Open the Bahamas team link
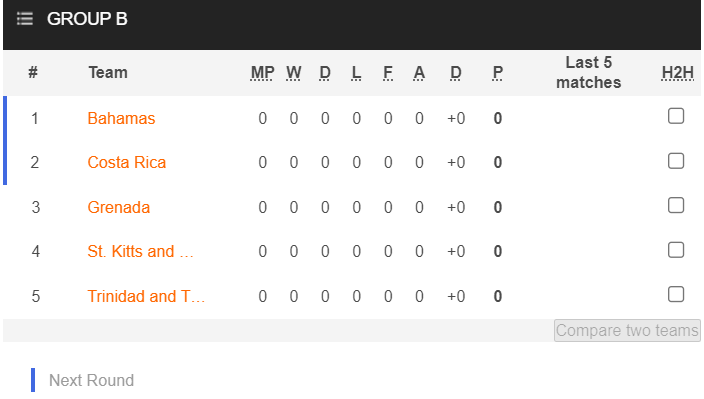This screenshot has height=399, width=704. click(x=121, y=118)
